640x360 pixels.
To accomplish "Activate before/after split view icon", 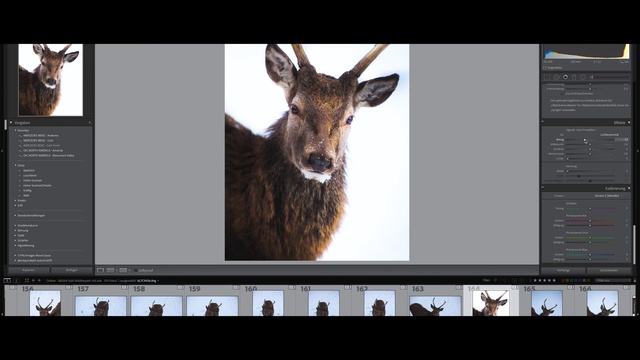I will click(123, 270).
